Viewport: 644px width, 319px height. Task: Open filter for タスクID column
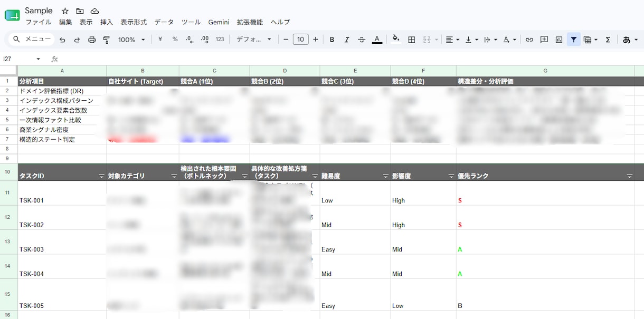click(101, 176)
